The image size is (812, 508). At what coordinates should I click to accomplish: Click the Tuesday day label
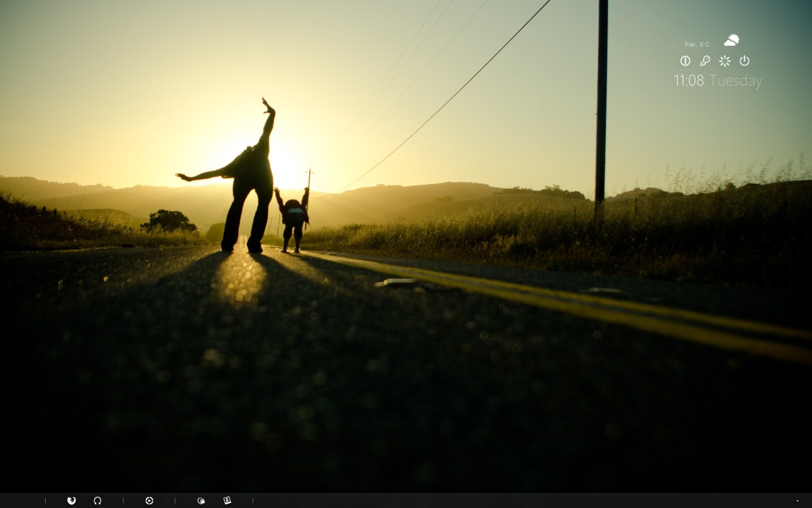(x=736, y=81)
